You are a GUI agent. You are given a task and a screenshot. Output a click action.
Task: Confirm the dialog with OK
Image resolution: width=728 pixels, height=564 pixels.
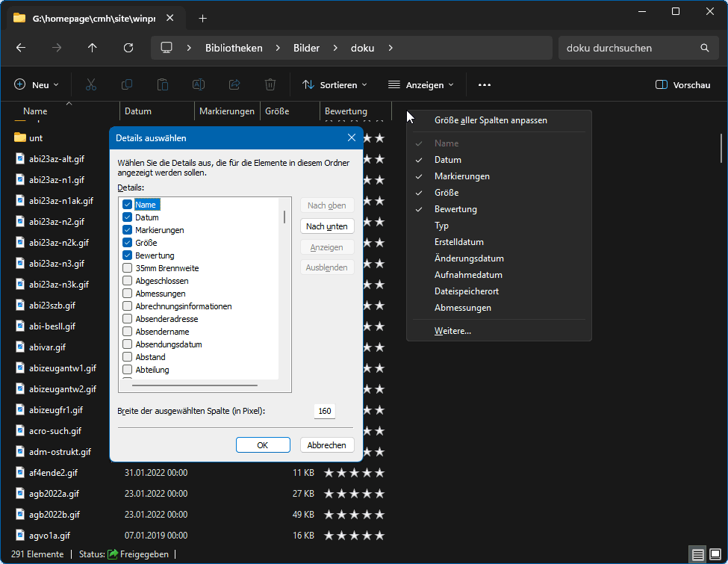[x=263, y=444]
